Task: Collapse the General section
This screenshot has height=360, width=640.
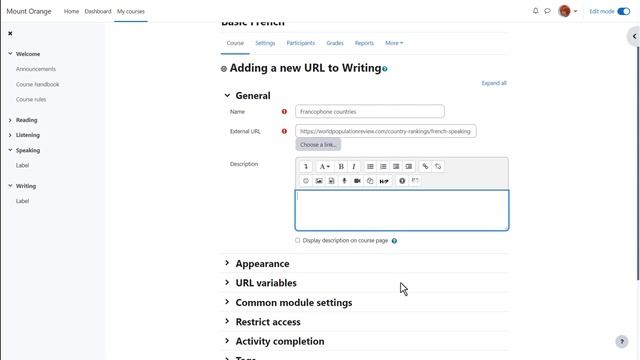Action: (227, 96)
